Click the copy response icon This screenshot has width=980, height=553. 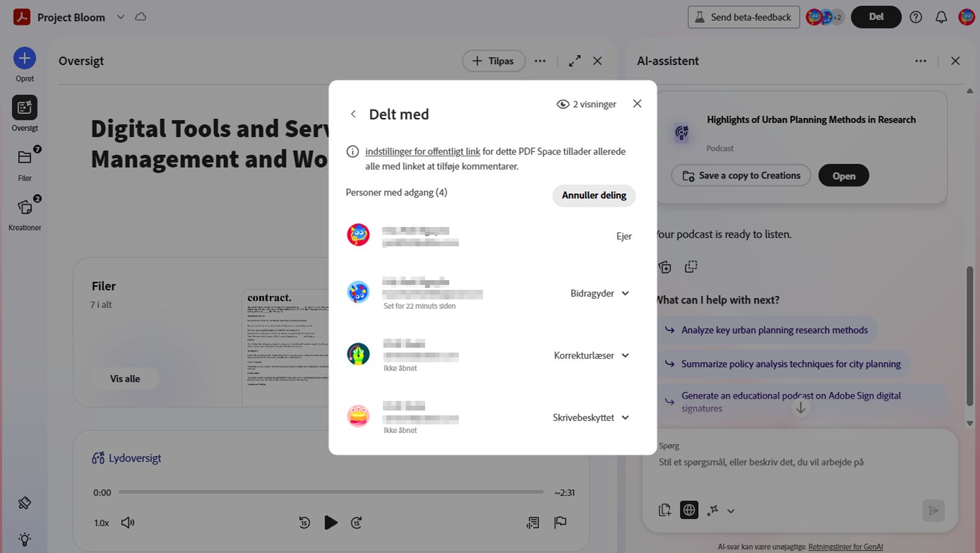point(691,267)
